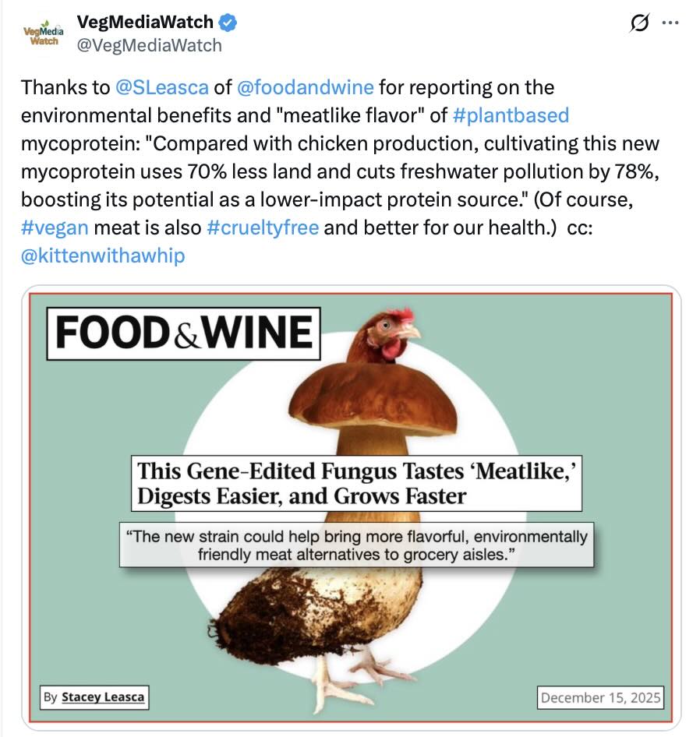700x737 pixels.
Task: Click the FOOD&WINE logo in the image
Action: [183, 333]
